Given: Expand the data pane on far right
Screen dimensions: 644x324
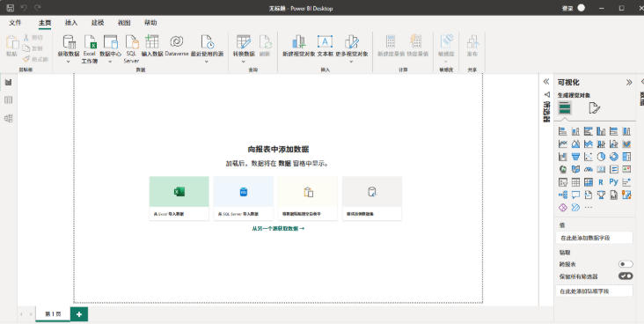Looking at the screenshot, I should click(x=641, y=82).
